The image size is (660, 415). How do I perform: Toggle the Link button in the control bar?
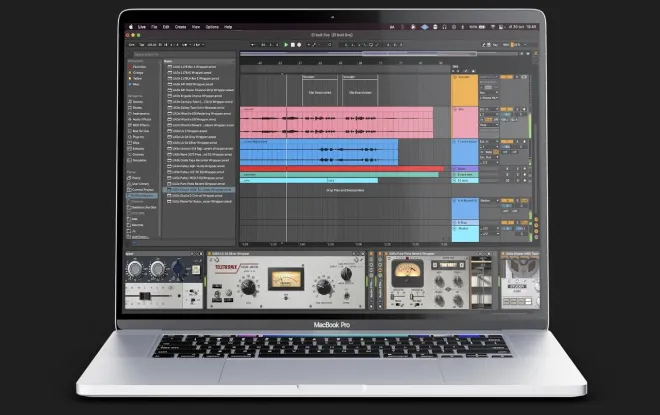(132, 45)
